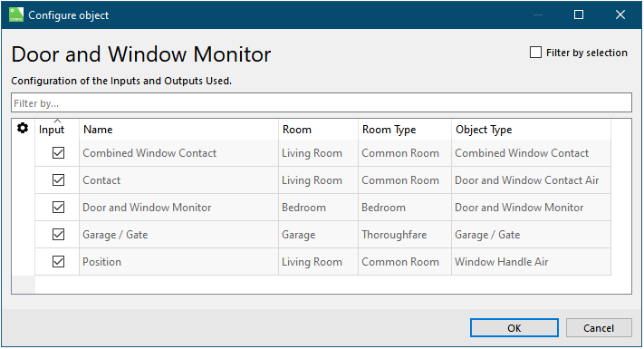This screenshot has width=644, height=349.
Task: Uncheck input for Combined Window Contact
Action: [x=58, y=153]
